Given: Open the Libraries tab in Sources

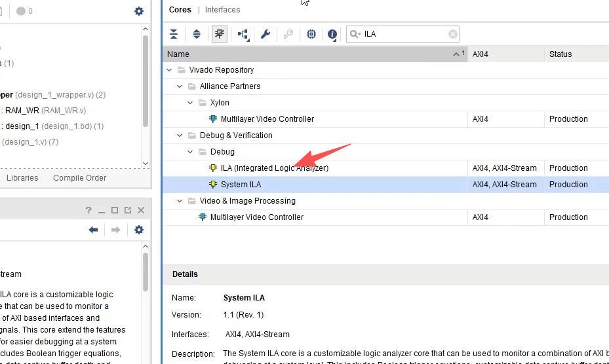Looking at the screenshot, I should 22,177.
